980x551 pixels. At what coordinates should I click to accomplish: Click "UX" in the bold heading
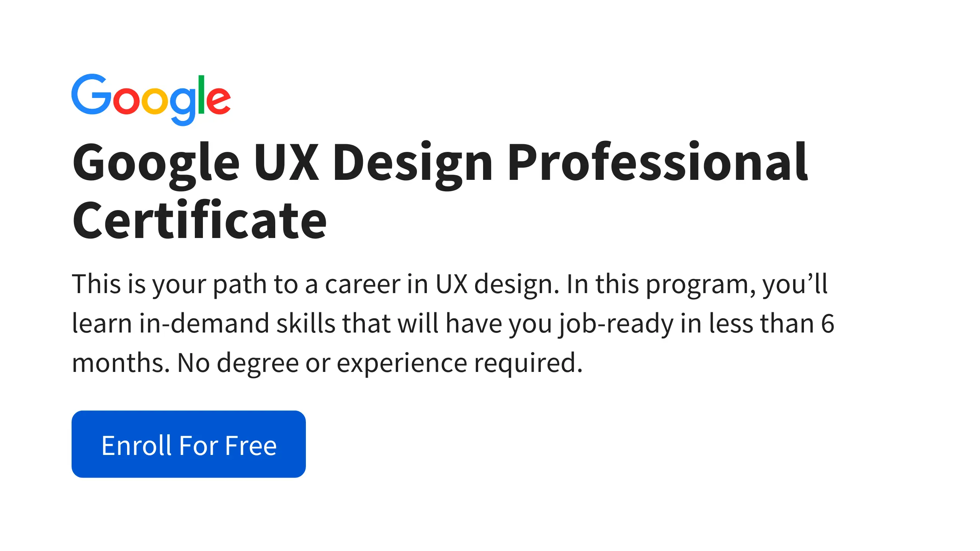click(x=286, y=162)
